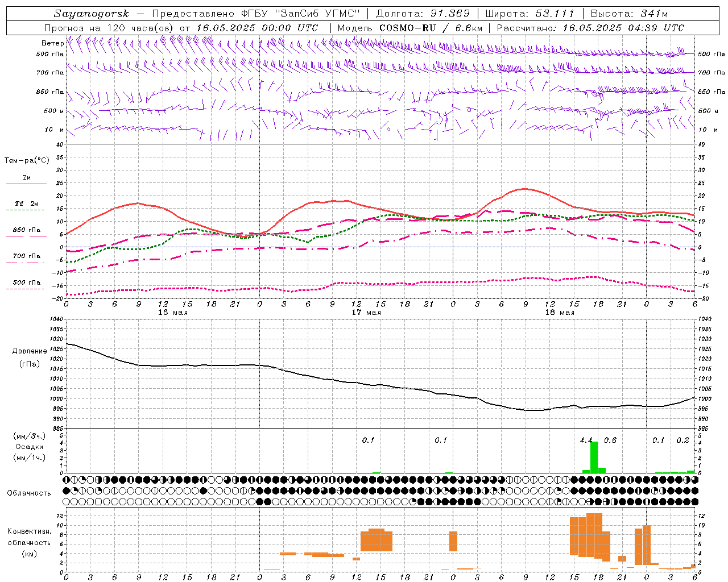This screenshot has height=582, width=728.
Task: Click the 'Давление' pressure panel label
Action: pyautogui.click(x=30, y=351)
